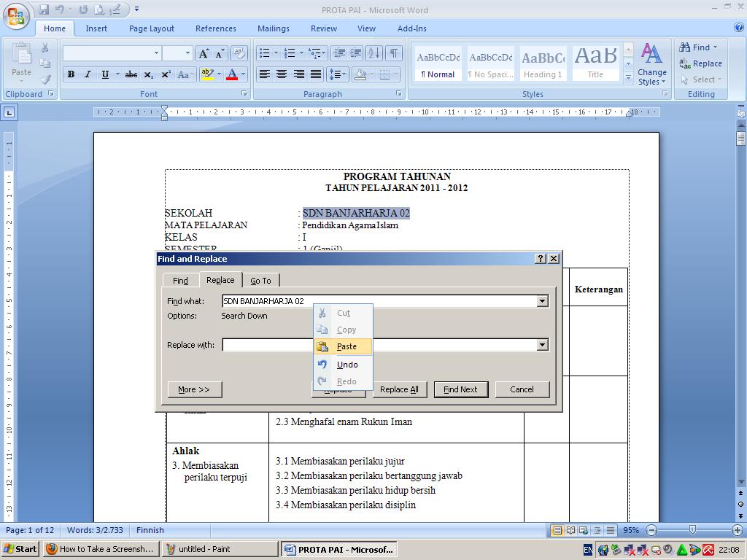This screenshot has width=747, height=560.
Task: Open the Bullets list dropdown
Action: [276, 53]
